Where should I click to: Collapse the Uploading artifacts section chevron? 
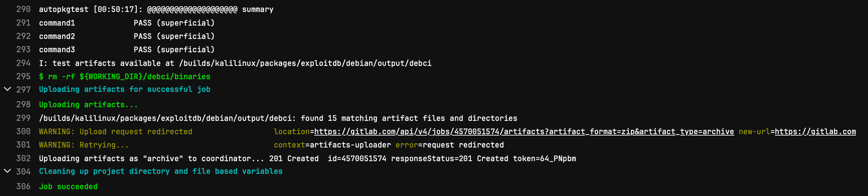[7, 89]
